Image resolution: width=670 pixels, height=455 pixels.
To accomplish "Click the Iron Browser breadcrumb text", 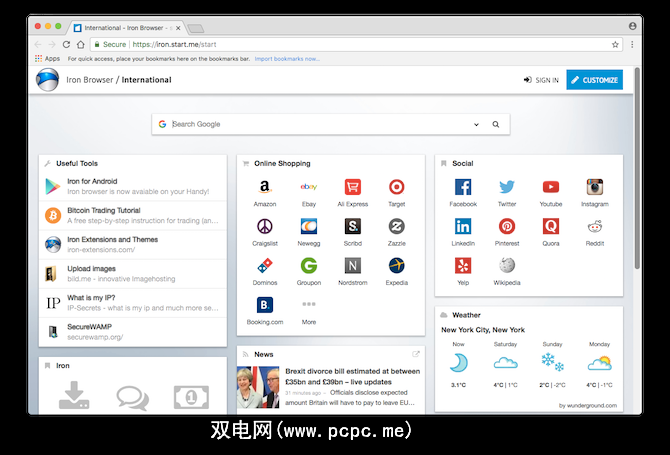I will [x=90, y=80].
